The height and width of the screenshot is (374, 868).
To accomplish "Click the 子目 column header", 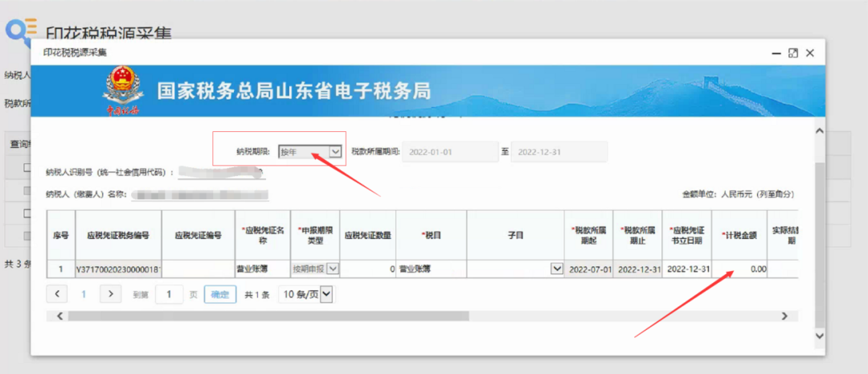I will 515,235.
